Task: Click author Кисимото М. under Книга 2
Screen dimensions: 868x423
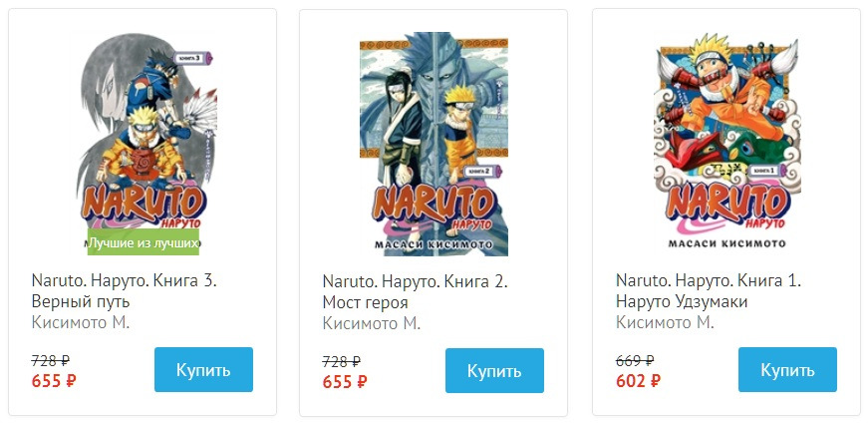Action: coord(372,323)
